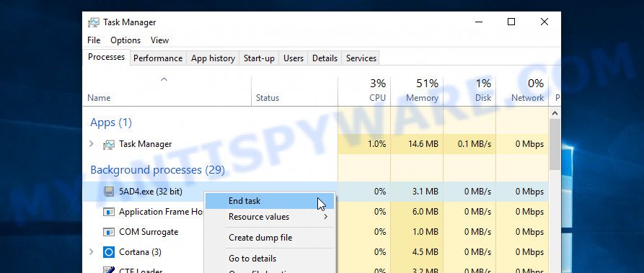
Task: Minimize the Task Manager window
Action: pyautogui.click(x=478, y=22)
